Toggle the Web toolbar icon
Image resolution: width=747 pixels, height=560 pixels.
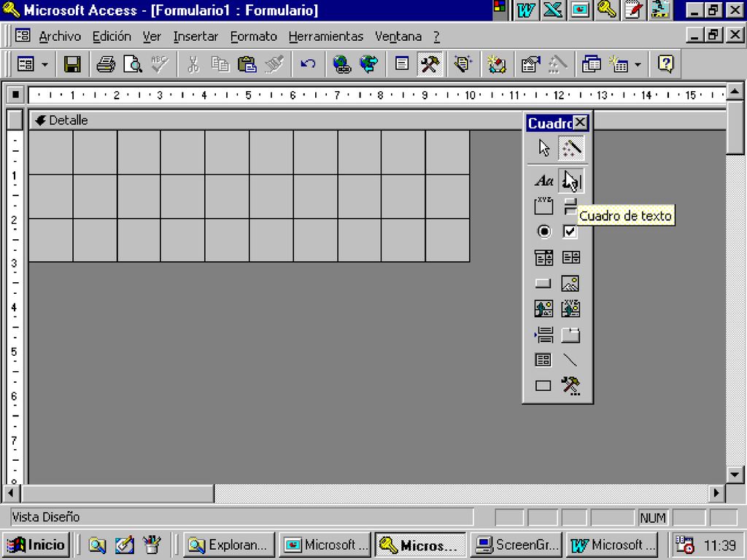tap(368, 64)
